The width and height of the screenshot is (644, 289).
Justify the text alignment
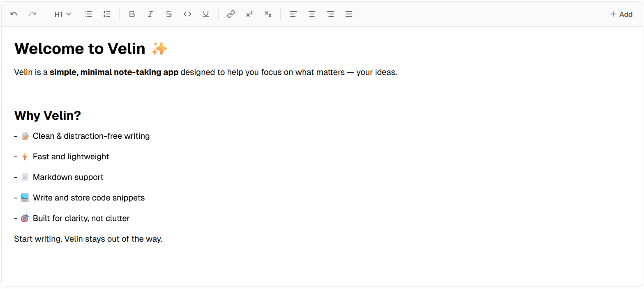349,14
